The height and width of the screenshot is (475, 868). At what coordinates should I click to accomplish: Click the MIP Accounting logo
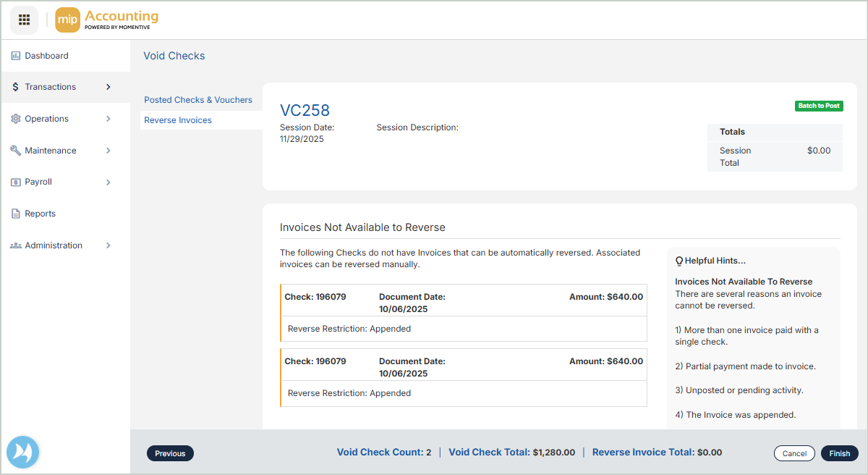pos(107,20)
